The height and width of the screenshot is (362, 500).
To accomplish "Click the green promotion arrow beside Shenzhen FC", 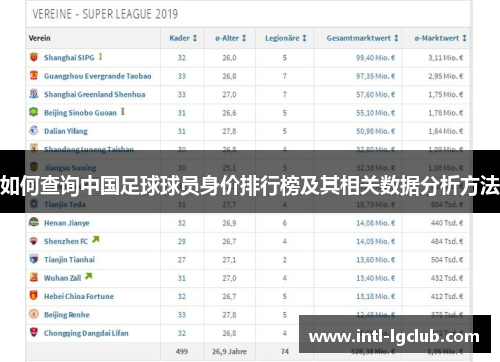I will 96,239.
